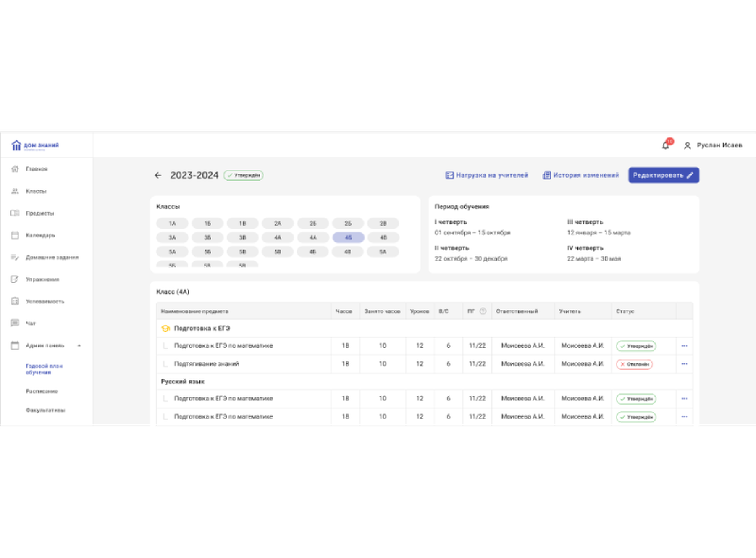Open Расписание in the admin submenu
756x558 pixels.
(x=42, y=391)
